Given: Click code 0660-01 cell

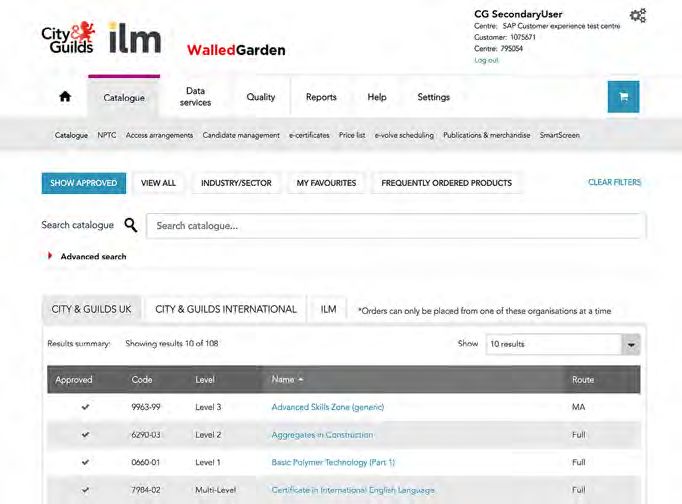Looking at the screenshot, I should [x=146, y=462].
